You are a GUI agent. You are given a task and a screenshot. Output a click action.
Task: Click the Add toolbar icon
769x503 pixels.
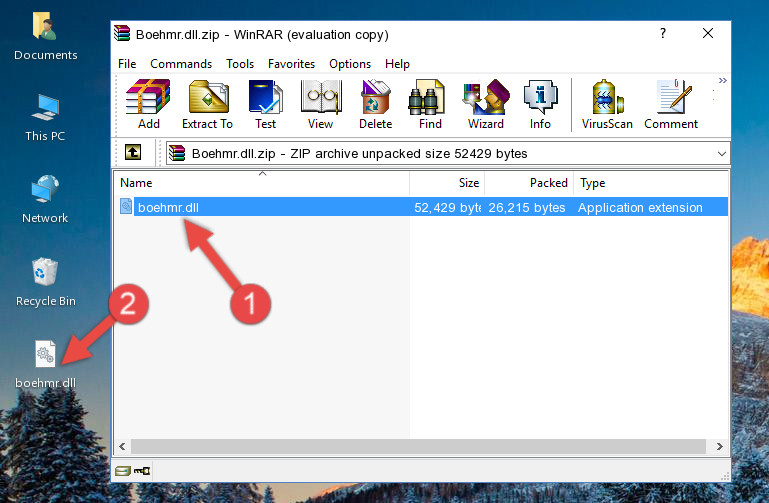click(x=148, y=104)
